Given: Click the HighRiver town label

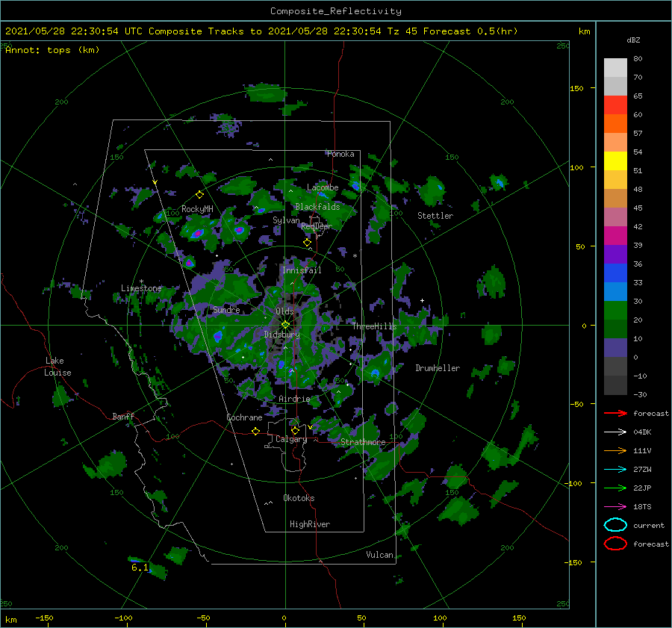Looking at the screenshot, I should 310,524.
